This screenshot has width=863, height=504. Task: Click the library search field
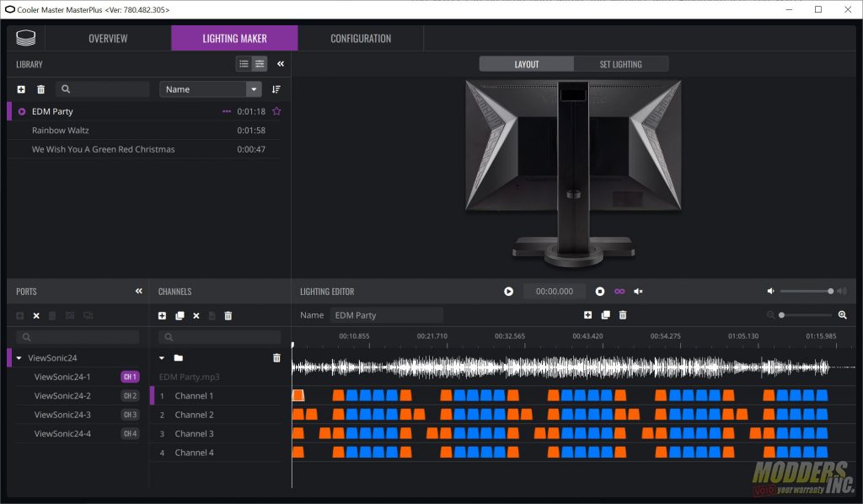click(102, 89)
